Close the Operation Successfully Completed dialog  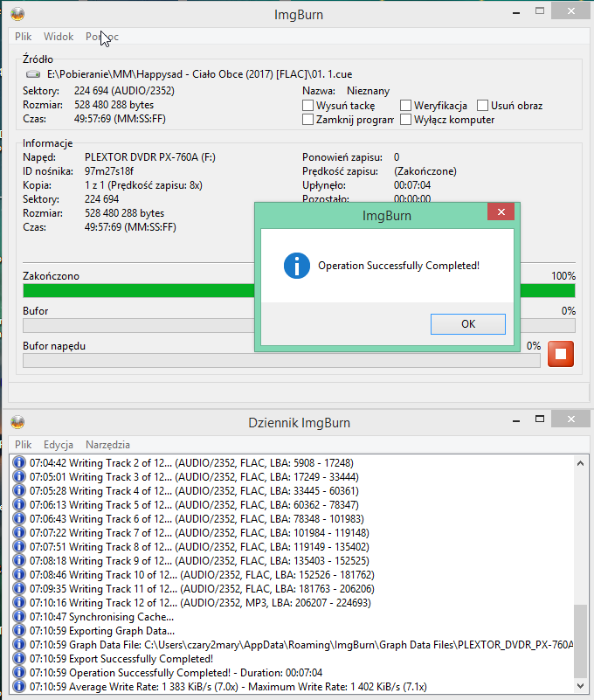(x=501, y=212)
